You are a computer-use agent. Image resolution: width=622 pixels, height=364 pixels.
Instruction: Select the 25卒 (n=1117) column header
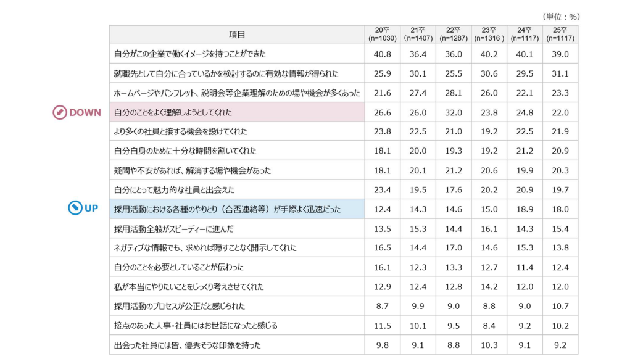pos(560,35)
